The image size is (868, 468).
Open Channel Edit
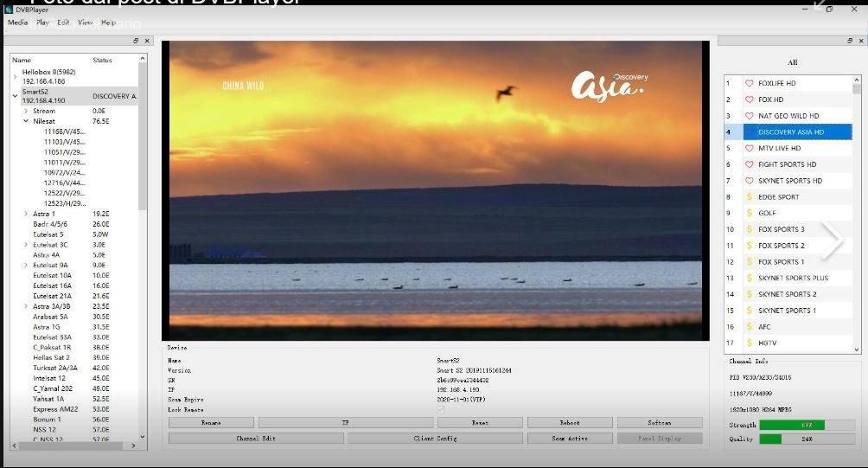(256, 438)
